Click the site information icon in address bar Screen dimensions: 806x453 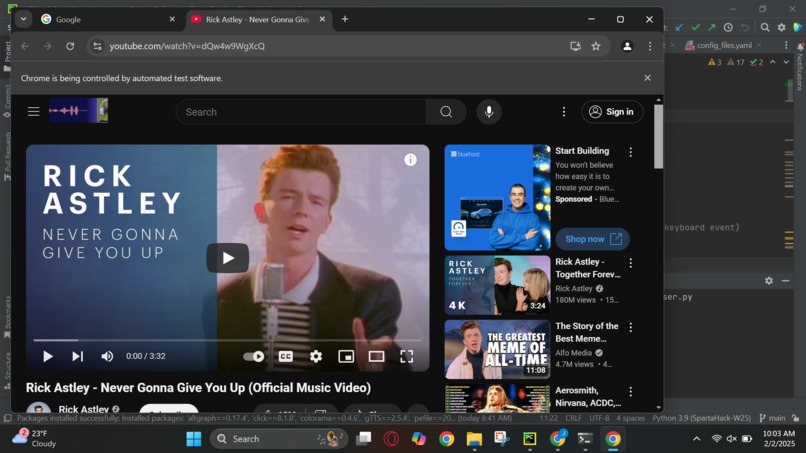pos(97,46)
